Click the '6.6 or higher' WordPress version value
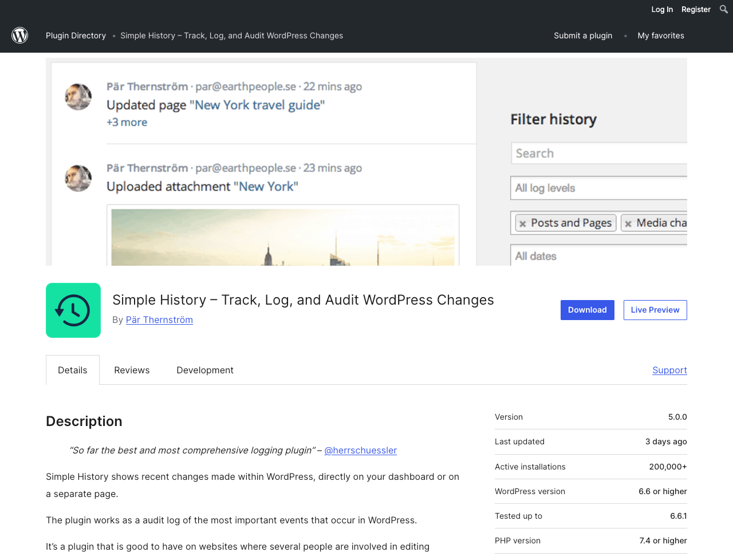Viewport: 733px width, 560px height. pos(663,491)
